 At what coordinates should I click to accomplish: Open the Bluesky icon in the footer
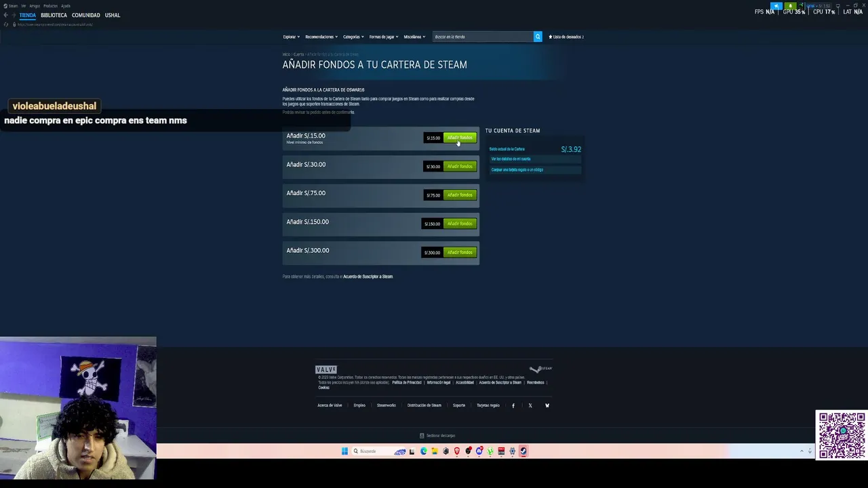pyautogui.click(x=547, y=405)
